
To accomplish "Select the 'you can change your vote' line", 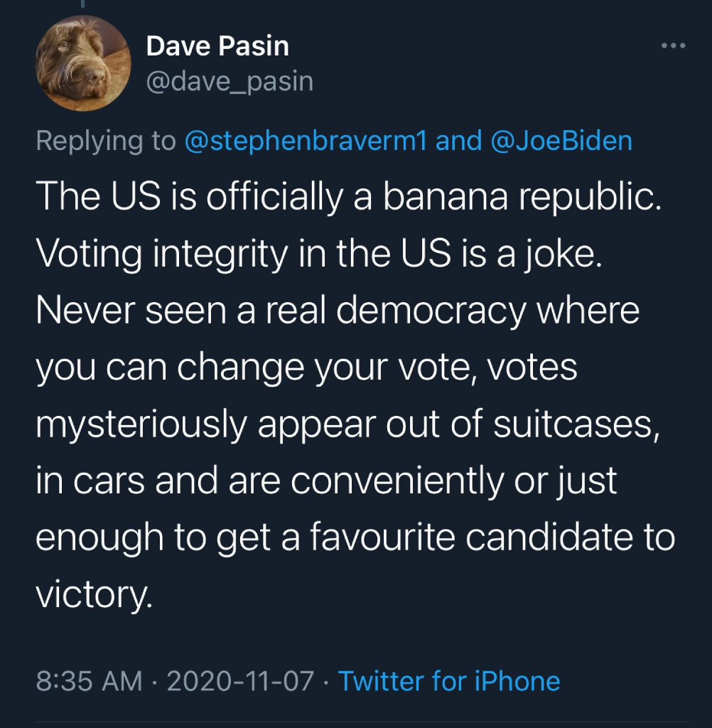I will click(306, 368).
